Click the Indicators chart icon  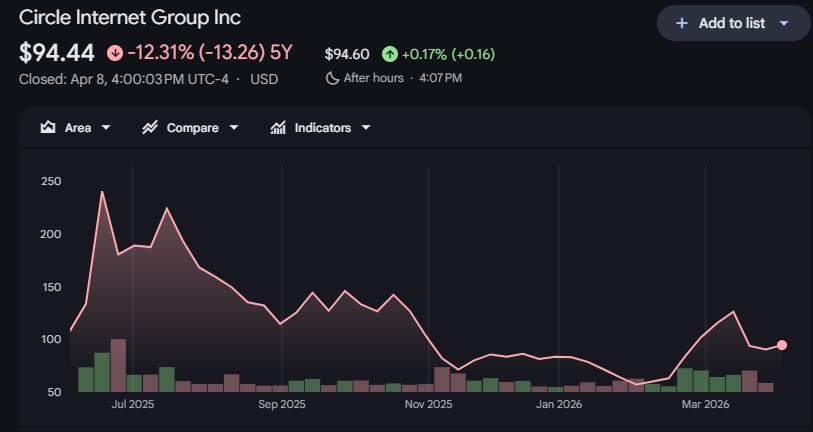(x=278, y=128)
